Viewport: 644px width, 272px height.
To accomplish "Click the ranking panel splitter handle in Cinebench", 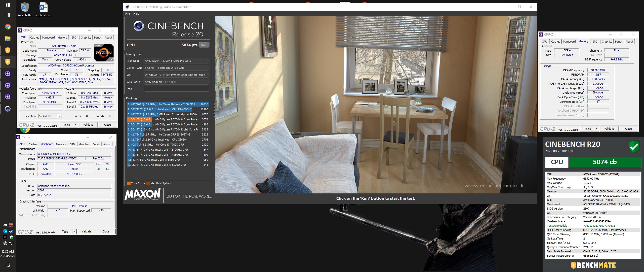I will tap(214, 110).
